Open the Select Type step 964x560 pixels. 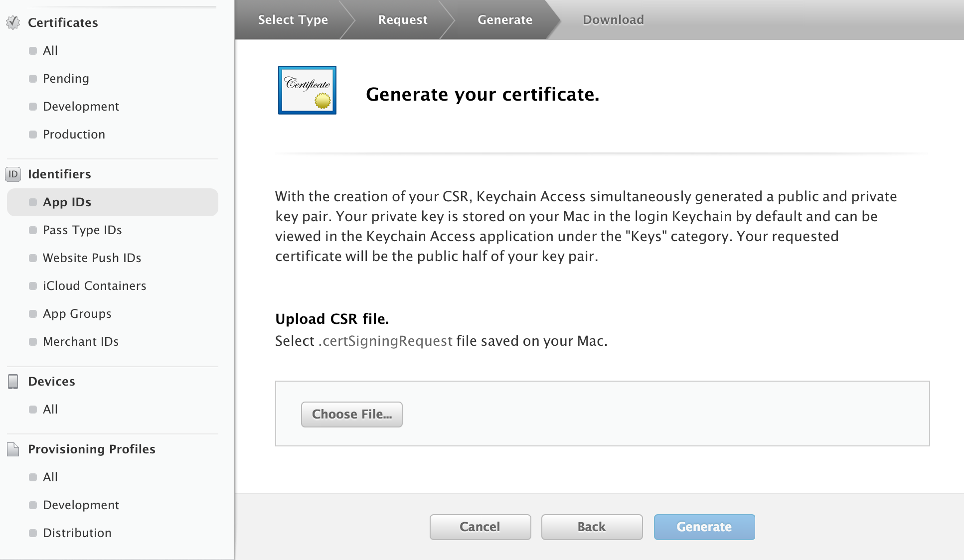293,20
